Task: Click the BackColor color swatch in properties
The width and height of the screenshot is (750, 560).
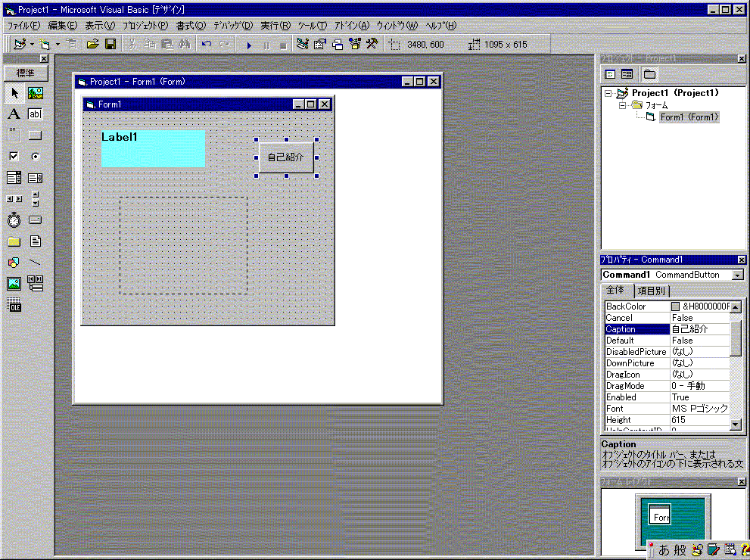Action: [675, 306]
